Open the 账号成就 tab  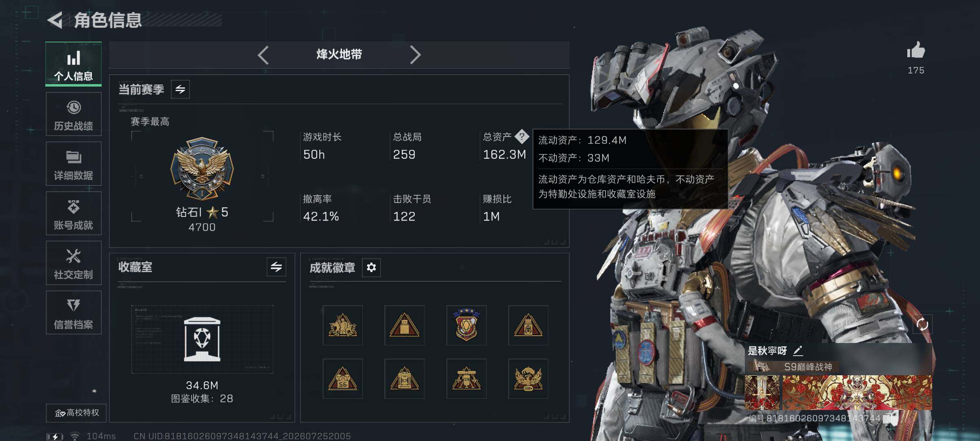pos(73,214)
